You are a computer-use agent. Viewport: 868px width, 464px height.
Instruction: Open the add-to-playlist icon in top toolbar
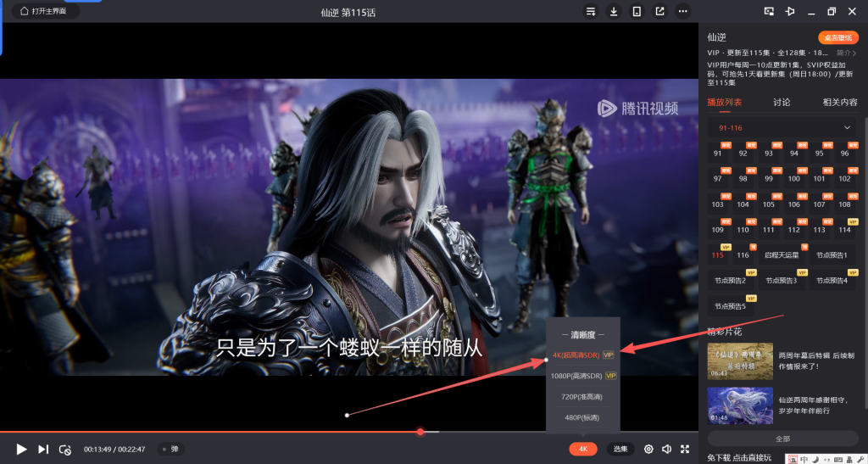click(x=591, y=11)
